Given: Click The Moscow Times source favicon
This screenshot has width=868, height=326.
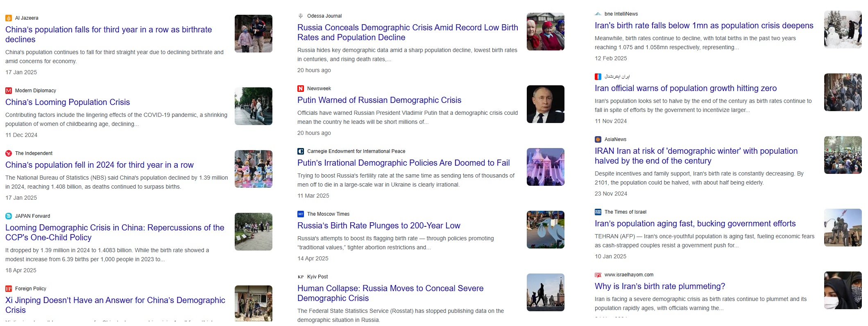Looking at the screenshot, I should click(x=301, y=214).
